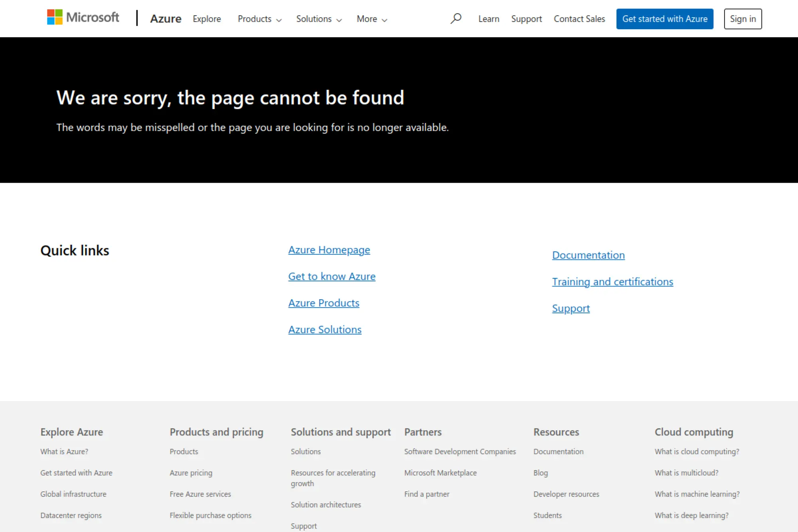This screenshot has height=532, width=798.
Task: Open the Azure Products quick link
Action: point(324,303)
